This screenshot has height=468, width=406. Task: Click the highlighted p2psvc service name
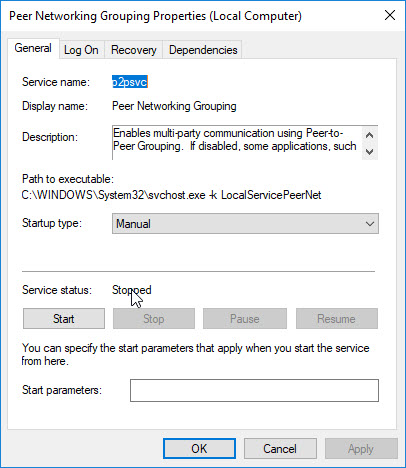[x=130, y=82]
